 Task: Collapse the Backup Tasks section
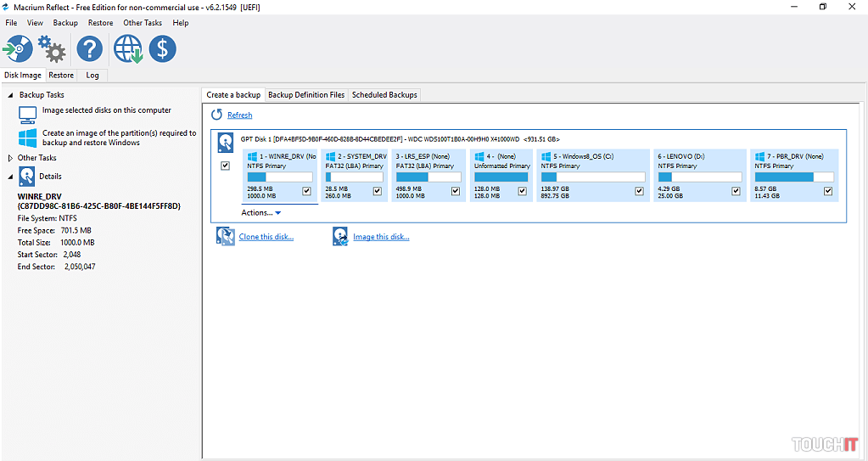10,95
